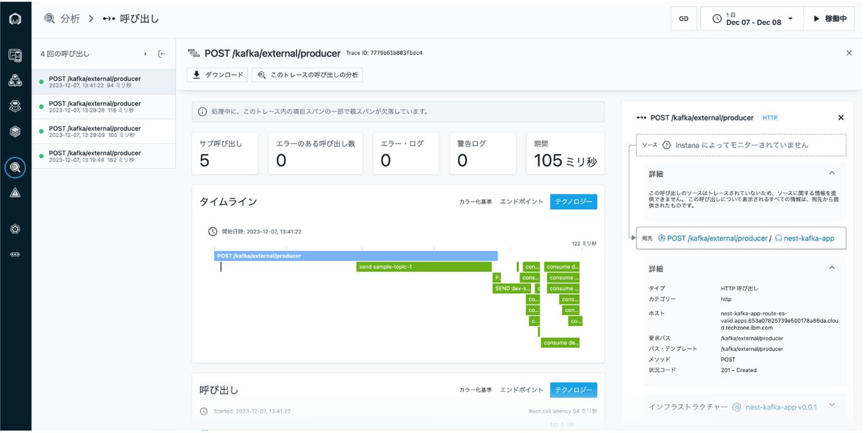Click the SEND dev-s... span bar
Screen dimensions: 868x433
coord(512,288)
